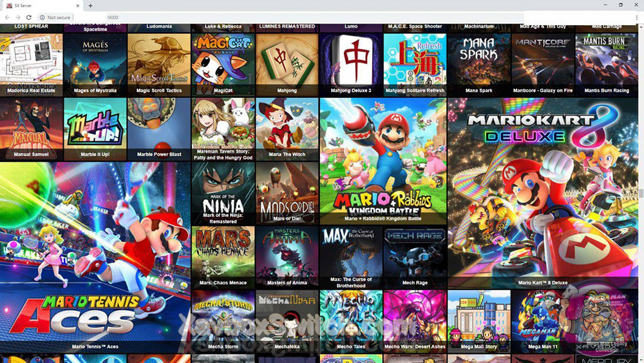Select the Mega Mall Story tile
The width and height of the screenshot is (644, 363).
[x=479, y=321]
